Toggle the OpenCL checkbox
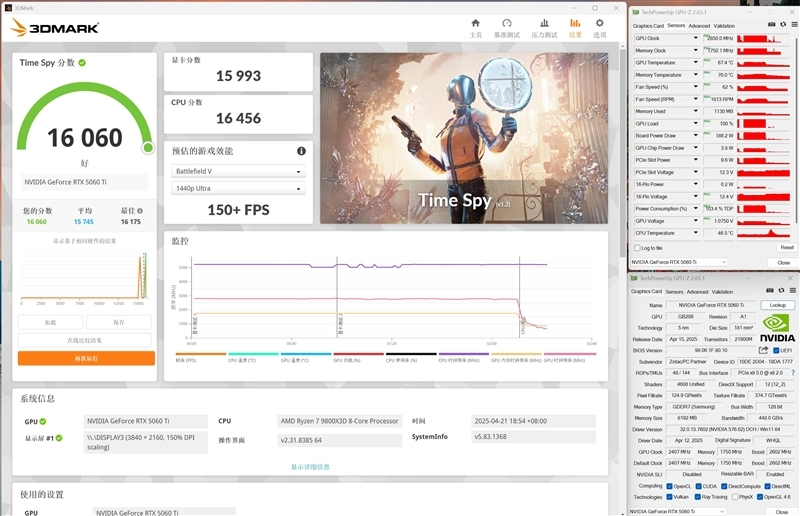 [x=669, y=486]
